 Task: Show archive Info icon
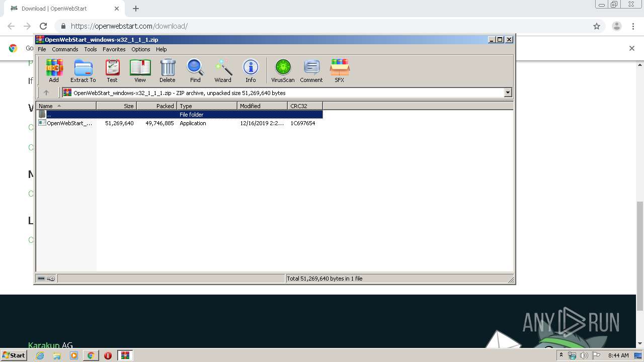[x=251, y=70]
